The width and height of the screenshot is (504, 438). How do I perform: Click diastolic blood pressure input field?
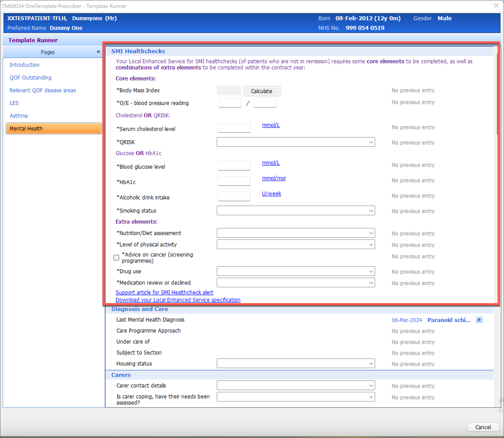[265, 103]
